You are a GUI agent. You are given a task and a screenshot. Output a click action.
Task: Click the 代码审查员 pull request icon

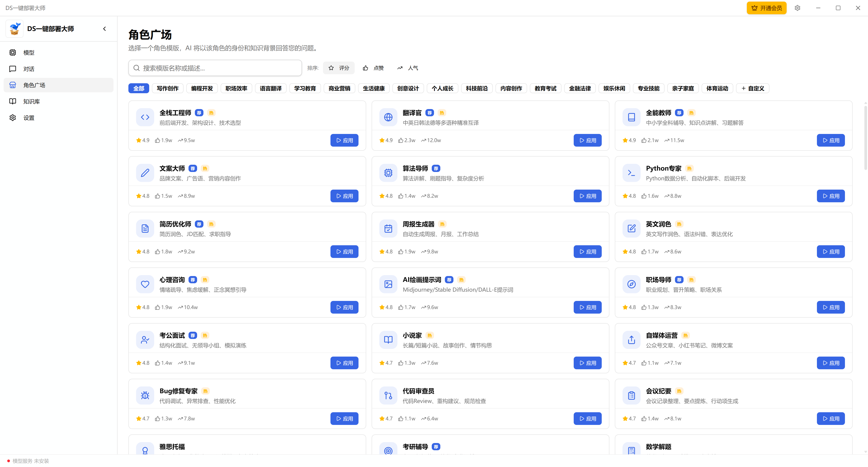[x=389, y=396]
